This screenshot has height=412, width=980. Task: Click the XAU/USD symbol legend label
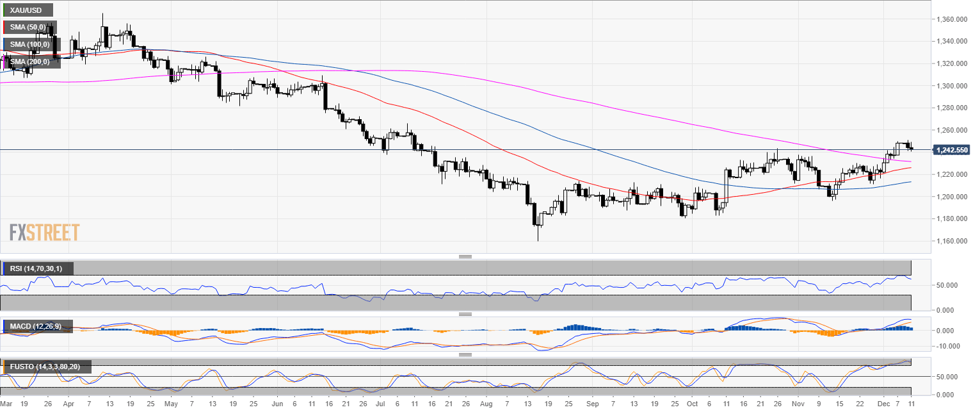[27, 11]
